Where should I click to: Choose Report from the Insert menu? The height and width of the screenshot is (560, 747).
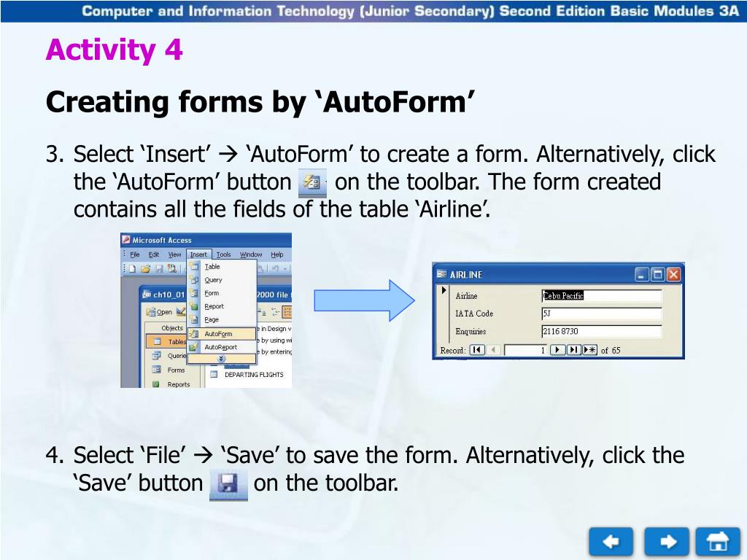222,306
